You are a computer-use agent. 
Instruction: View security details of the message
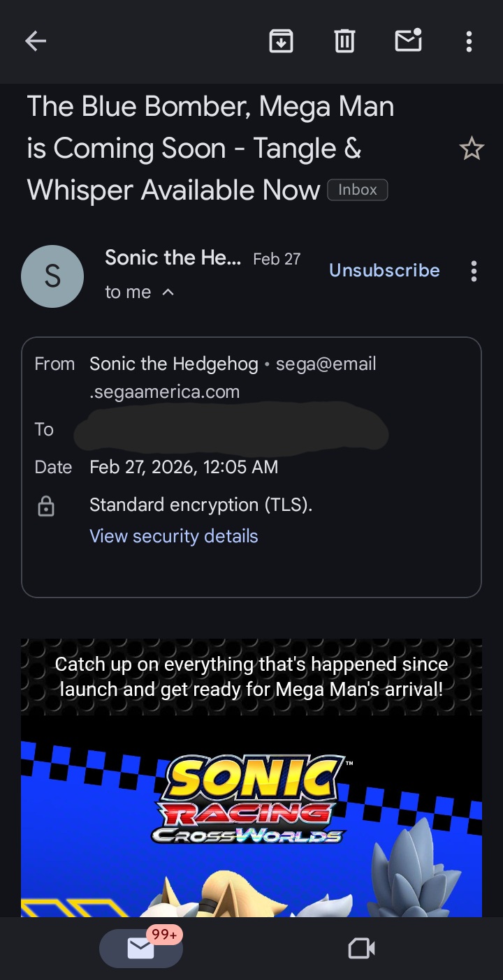click(174, 536)
